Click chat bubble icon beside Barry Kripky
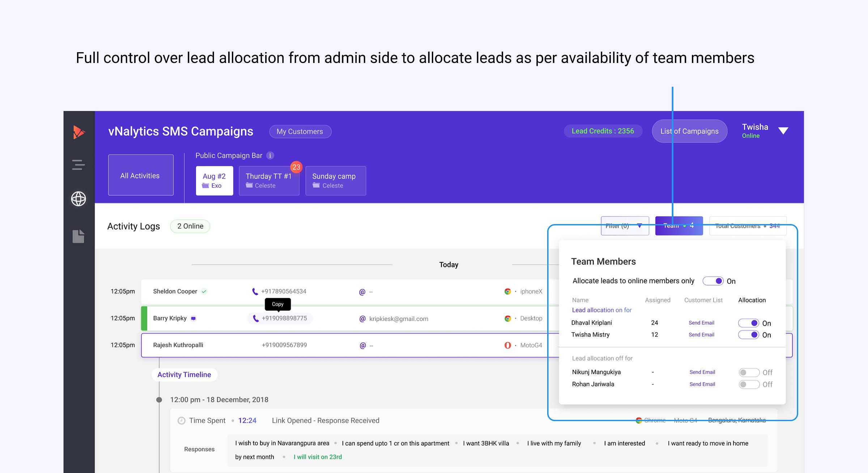Image resolution: width=868 pixels, height=473 pixels. 193,318
